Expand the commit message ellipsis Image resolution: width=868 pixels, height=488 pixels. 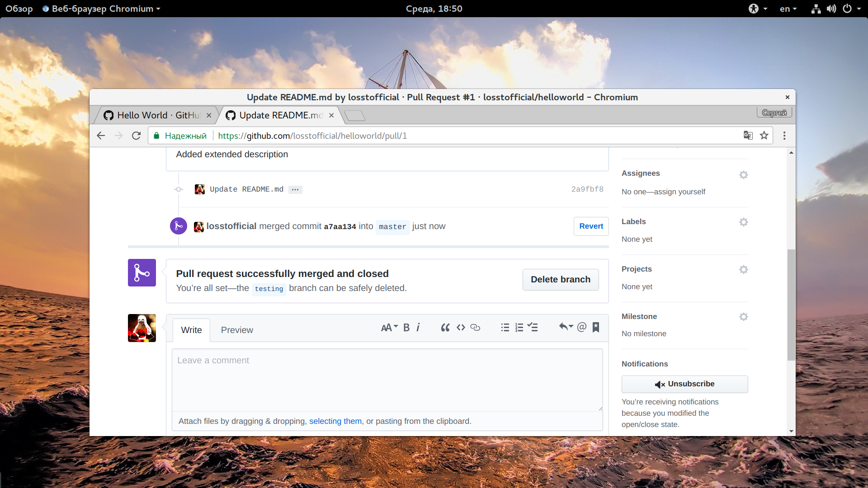coord(295,190)
